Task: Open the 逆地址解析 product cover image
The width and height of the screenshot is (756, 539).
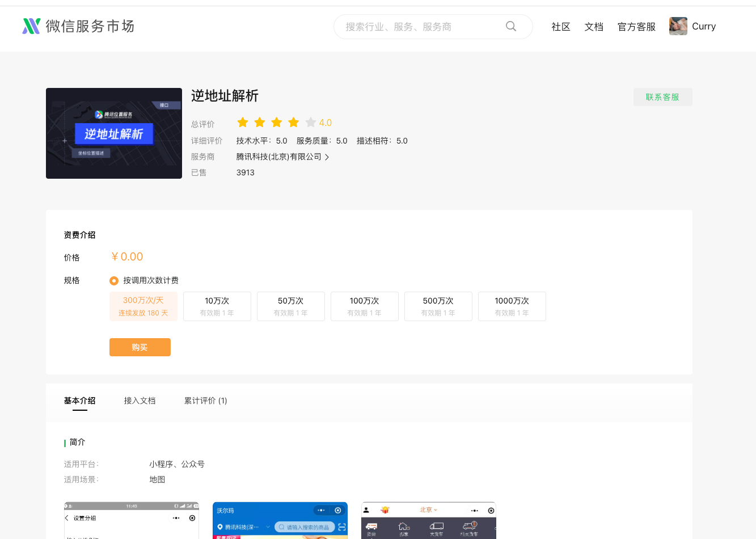Action: click(114, 133)
